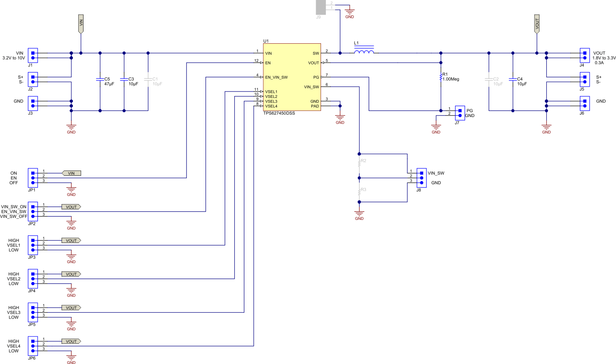This screenshot has width=616, height=364.
Task: Click jumper JP3 for VSEL1 setting
Action: [32, 245]
